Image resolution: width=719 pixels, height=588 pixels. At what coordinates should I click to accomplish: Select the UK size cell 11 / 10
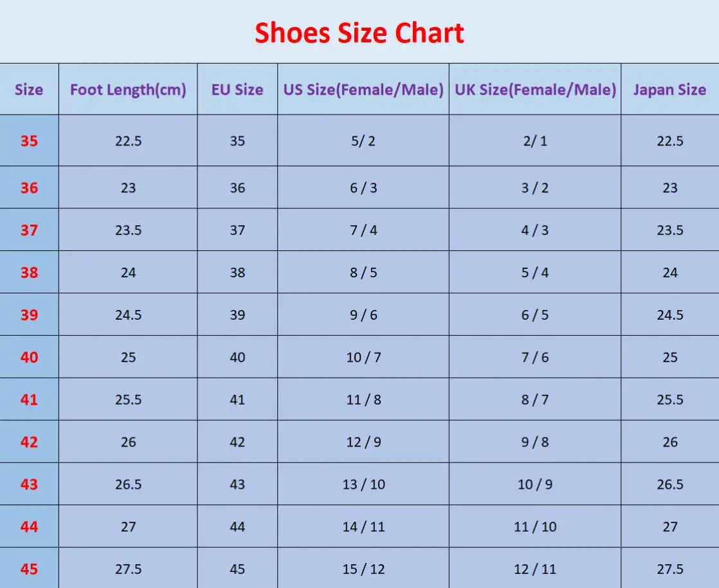tap(535, 526)
